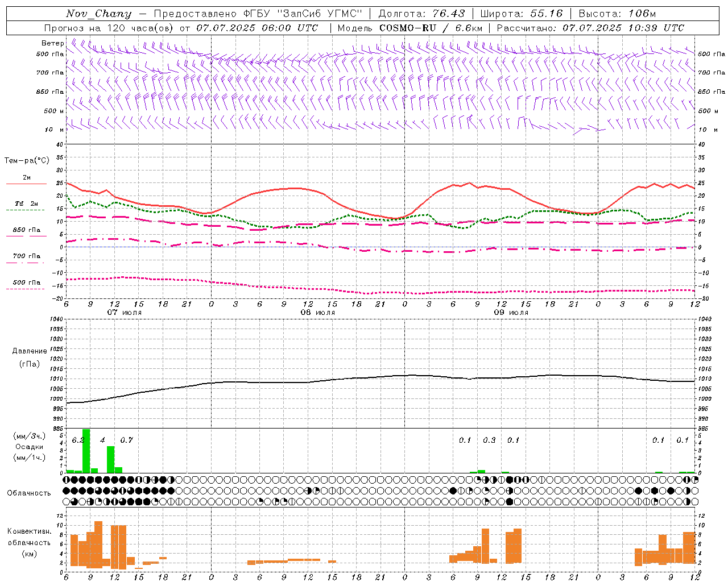The height and width of the screenshot is (582, 728).
Task: Click the tallest green precipitation bar
Action: 86,451
